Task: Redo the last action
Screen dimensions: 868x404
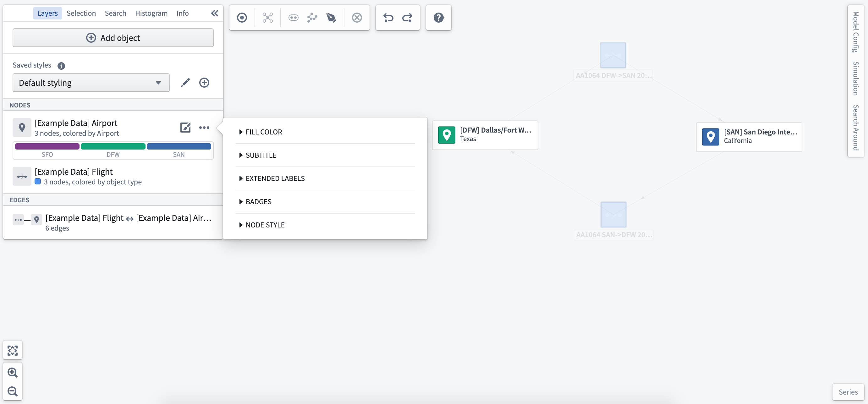Action: point(407,18)
